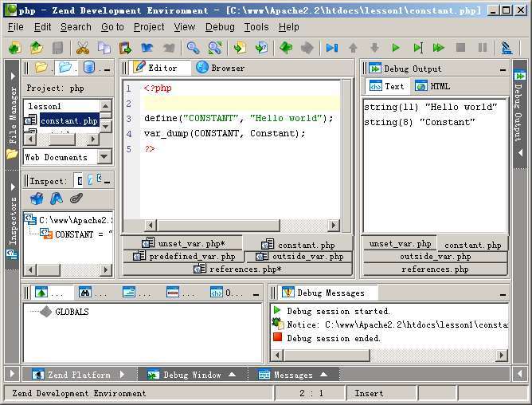
Task: Expand the GLOBALS tree node
Action: click(x=46, y=312)
